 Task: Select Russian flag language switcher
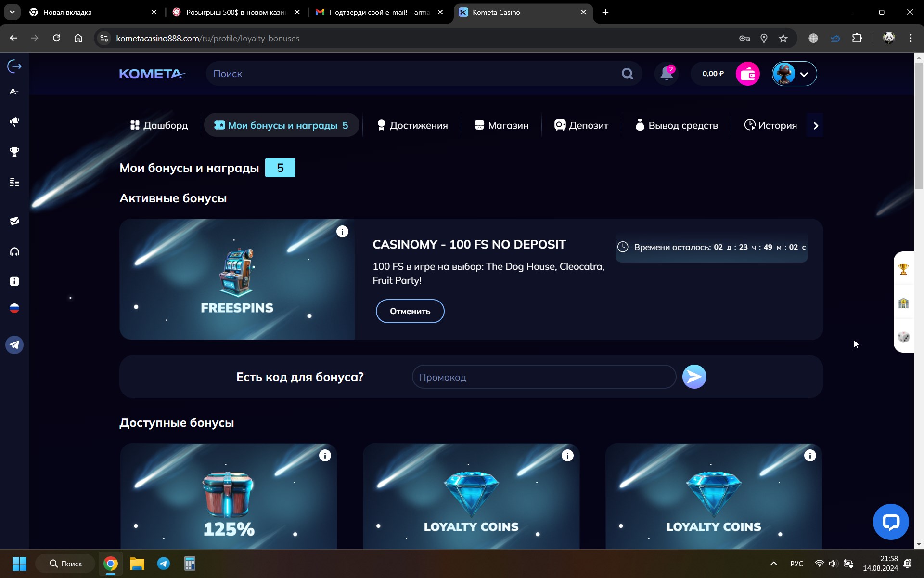(14, 308)
